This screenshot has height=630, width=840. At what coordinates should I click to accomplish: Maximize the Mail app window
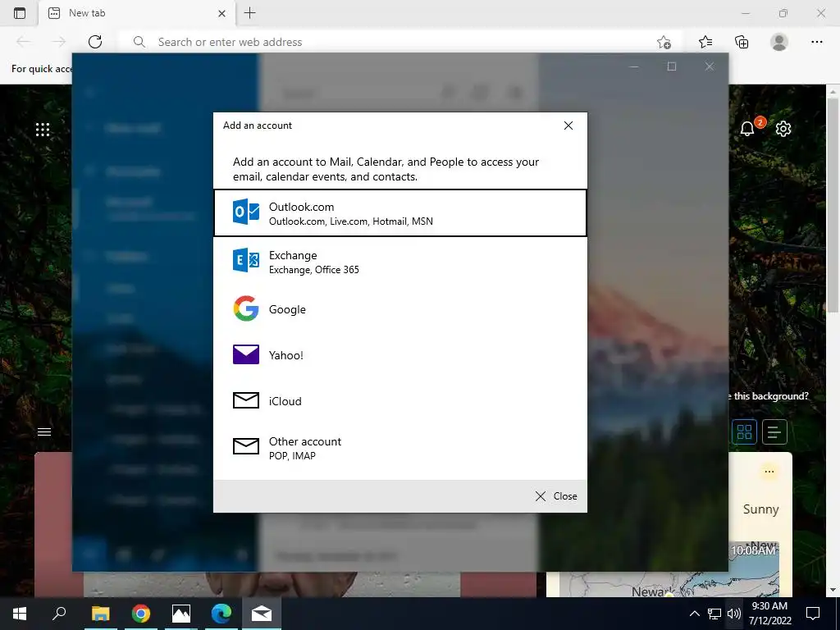tap(672, 66)
